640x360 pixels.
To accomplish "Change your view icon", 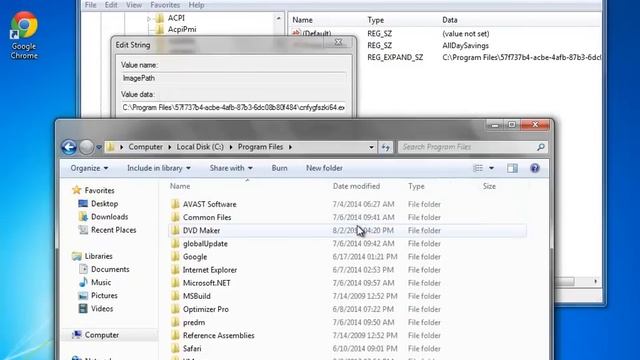I will click(x=478, y=168).
